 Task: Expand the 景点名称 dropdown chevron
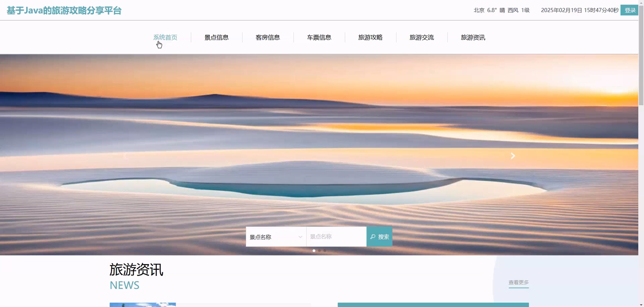coord(300,237)
